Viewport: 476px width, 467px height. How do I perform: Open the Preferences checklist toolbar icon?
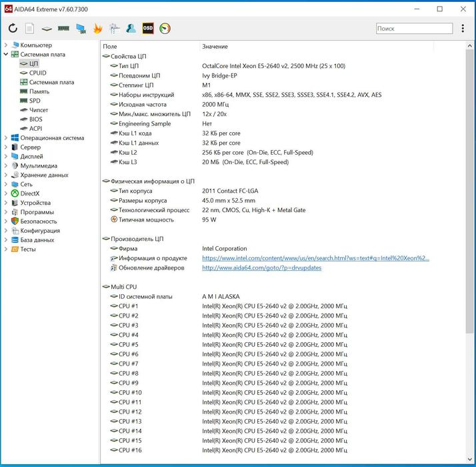tap(115, 29)
